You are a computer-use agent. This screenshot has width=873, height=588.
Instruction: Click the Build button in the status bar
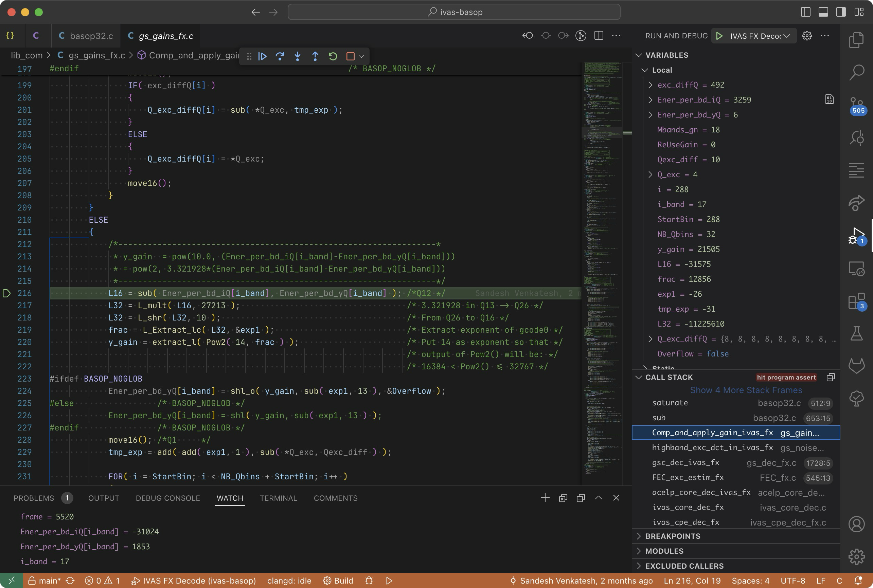[x=338, y=581]
